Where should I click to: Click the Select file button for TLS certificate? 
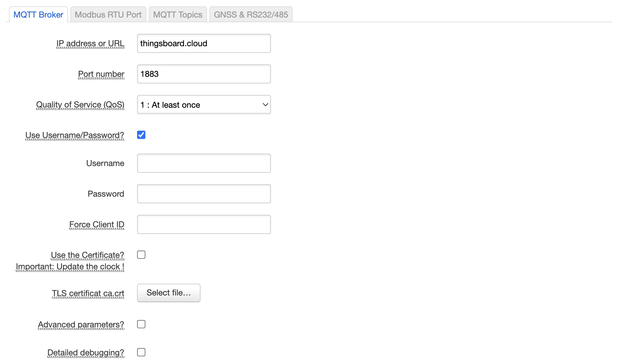[169, 293]
